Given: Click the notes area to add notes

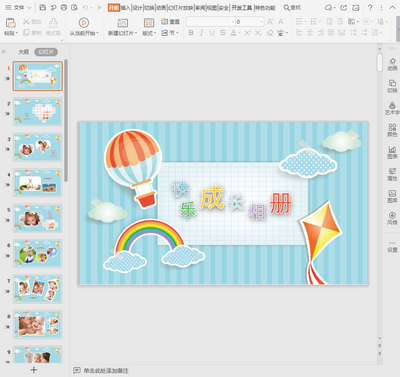Looking at the screenshot, I should tap(106, 370).
